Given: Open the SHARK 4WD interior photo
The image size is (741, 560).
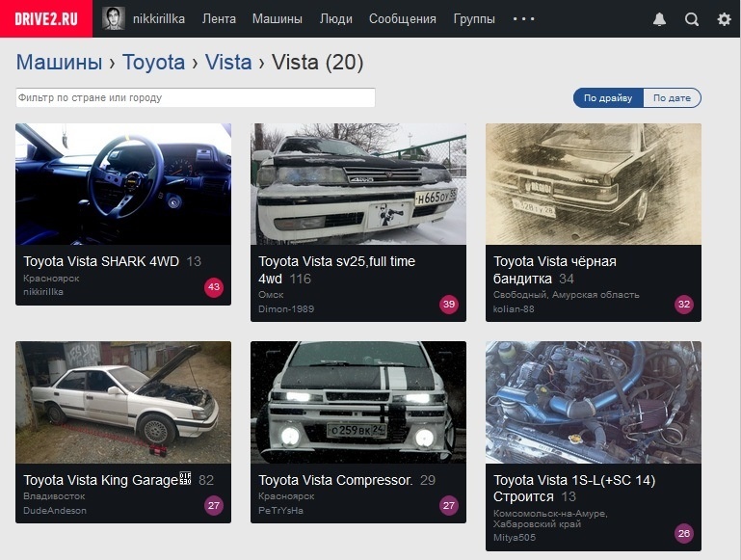Looking at the screenshot, I should pos(123,184).
